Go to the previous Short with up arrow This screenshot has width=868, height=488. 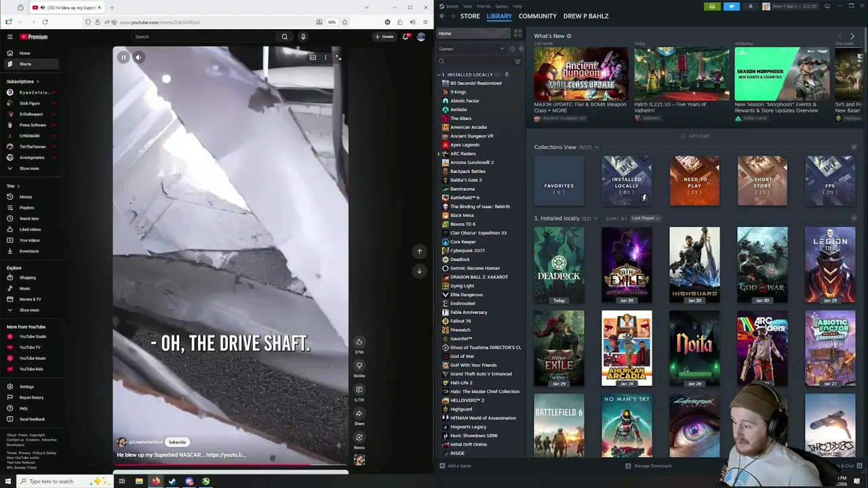419,251
